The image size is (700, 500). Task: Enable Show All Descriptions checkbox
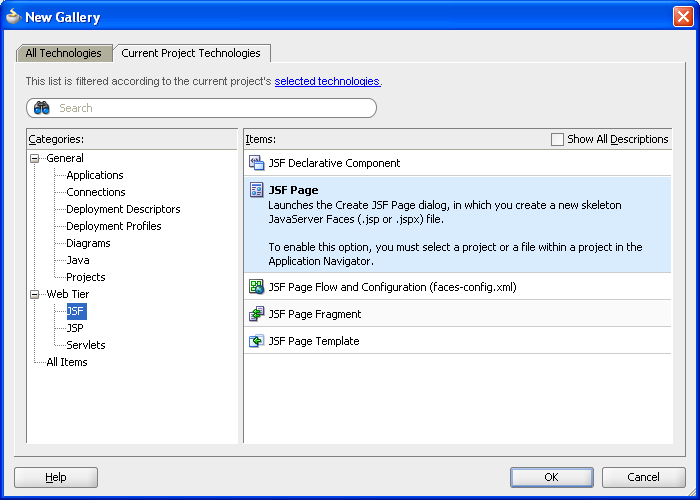pos(557,139)
